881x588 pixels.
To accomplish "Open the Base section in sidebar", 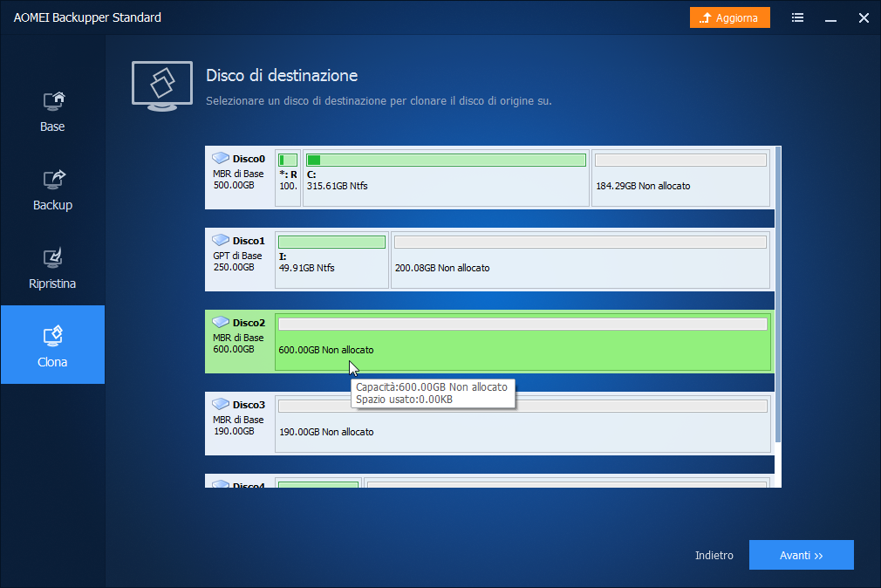I will (52, 112).
